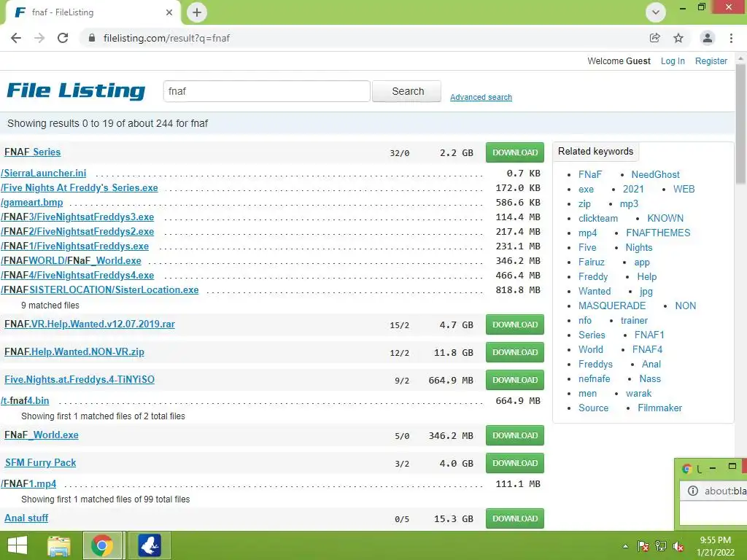Open FNAF.VR.Help.Wanted.v12.07.2019.rar result

[90, 324]
